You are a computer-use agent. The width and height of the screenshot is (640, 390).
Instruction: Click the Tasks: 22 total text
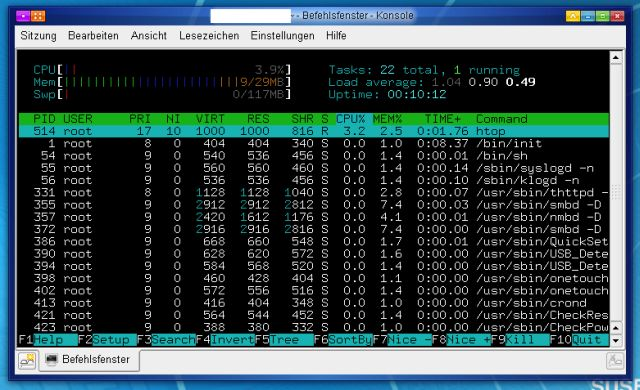pyautogui.click(x=384, y=70)
